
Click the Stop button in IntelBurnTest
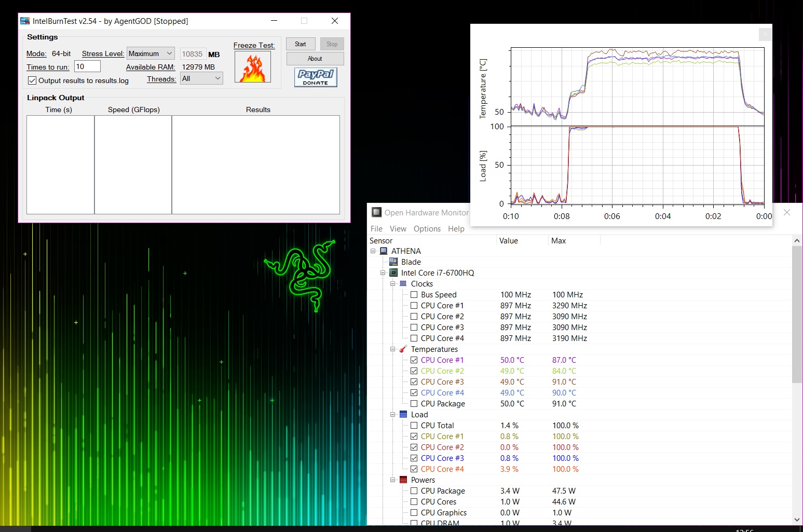click(332, 44)
